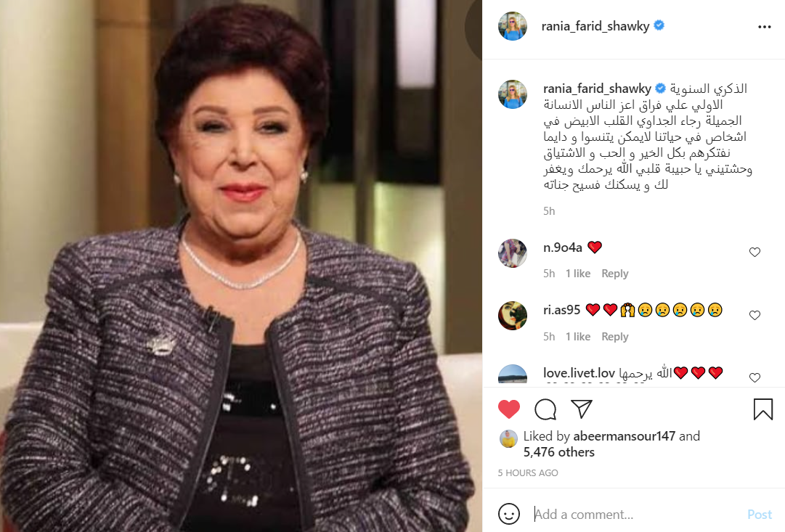
Task: Reply to n.9o4a's comment
Action: [x=615, y=274]
